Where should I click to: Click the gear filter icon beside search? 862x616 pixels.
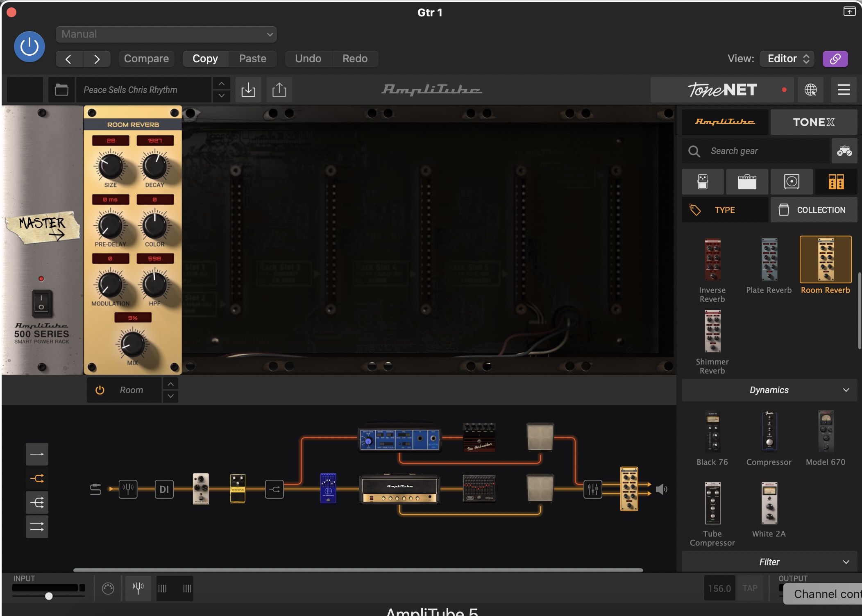[x=844, y=151]
